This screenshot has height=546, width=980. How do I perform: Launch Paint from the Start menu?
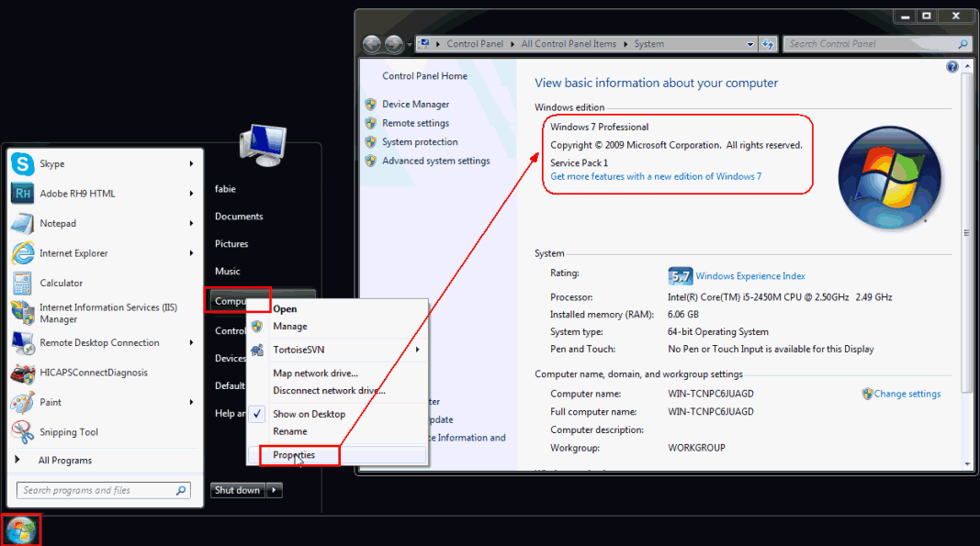point(51,402)
